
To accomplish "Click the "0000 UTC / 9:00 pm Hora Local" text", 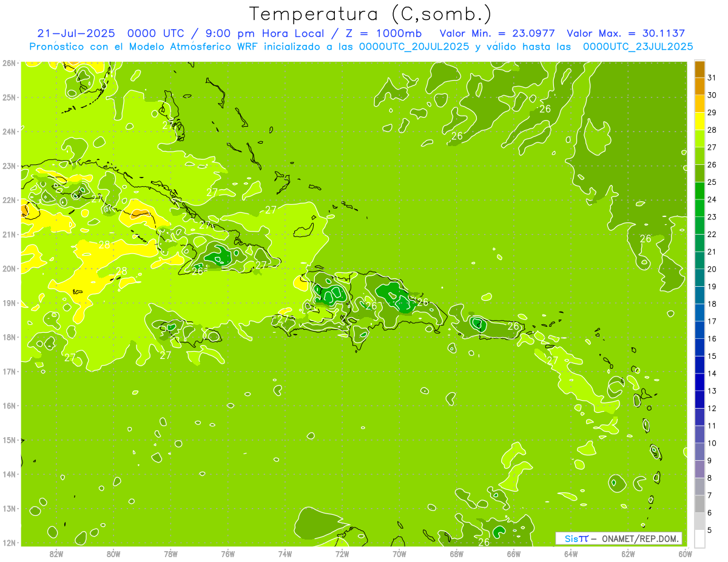I will (229, 33).
